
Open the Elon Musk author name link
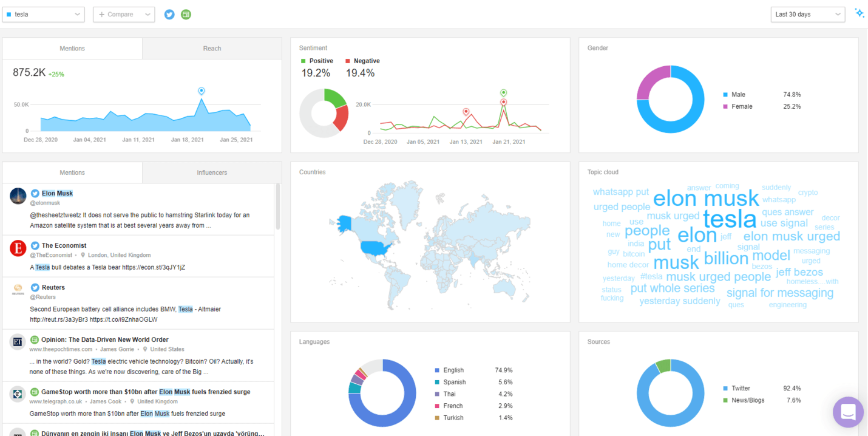57,193
